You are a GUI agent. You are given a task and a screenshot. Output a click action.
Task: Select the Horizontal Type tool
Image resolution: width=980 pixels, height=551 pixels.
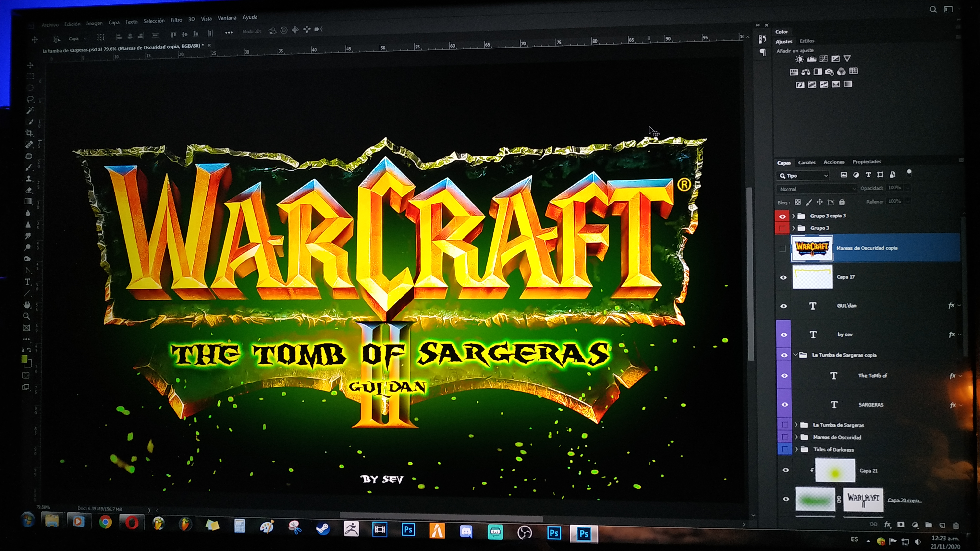[x=27, y=282]
